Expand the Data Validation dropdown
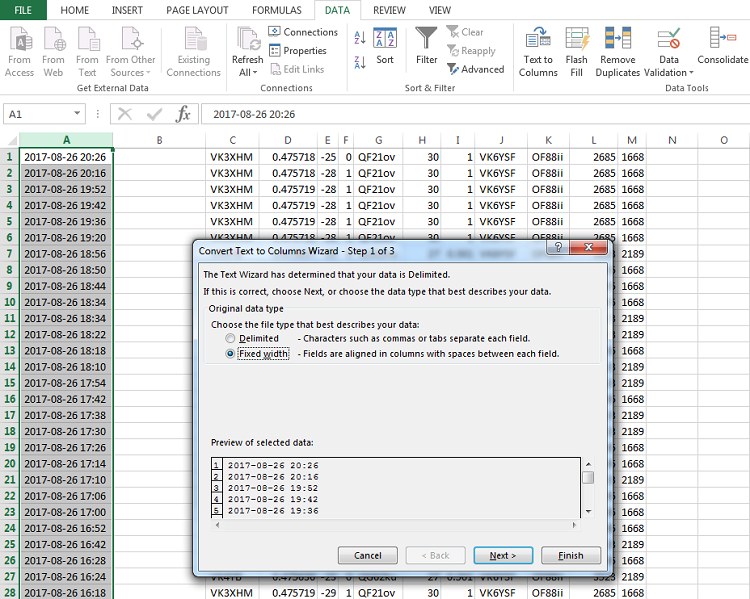The image size is (750, 599). (669, 72)
